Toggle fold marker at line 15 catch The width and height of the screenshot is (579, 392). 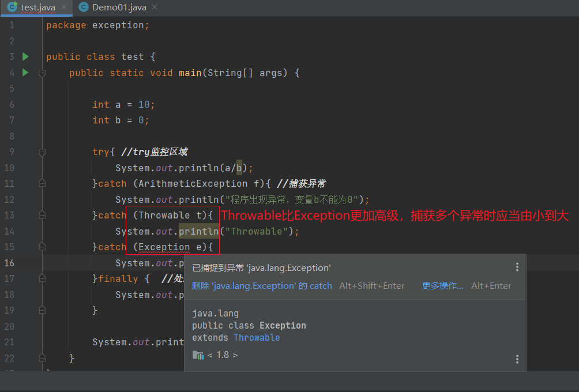(42, 247)
